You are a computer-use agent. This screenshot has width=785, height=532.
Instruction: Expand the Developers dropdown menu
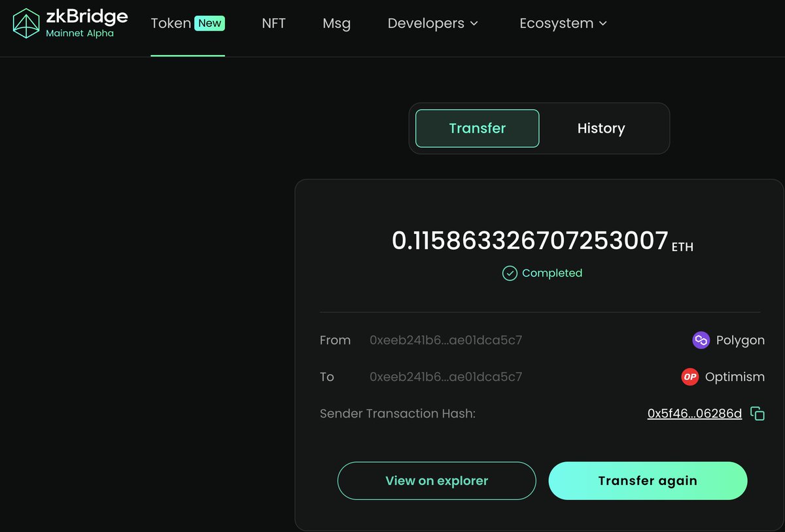point(433,24)
